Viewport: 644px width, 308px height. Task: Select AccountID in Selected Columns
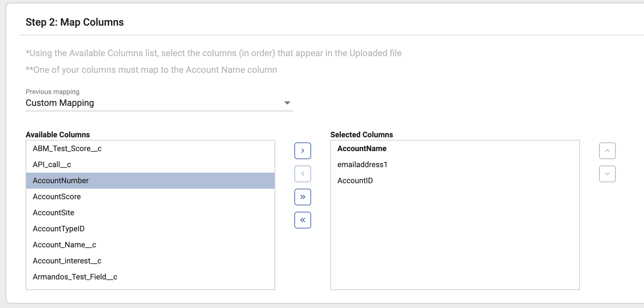click(355, 181)
